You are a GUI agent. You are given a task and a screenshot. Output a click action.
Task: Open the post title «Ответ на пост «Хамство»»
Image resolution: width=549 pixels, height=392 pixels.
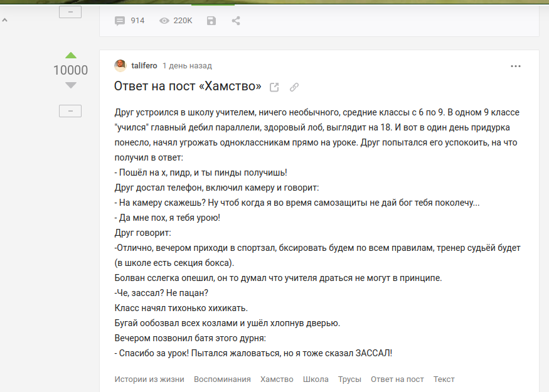click(x=188, y=87)
